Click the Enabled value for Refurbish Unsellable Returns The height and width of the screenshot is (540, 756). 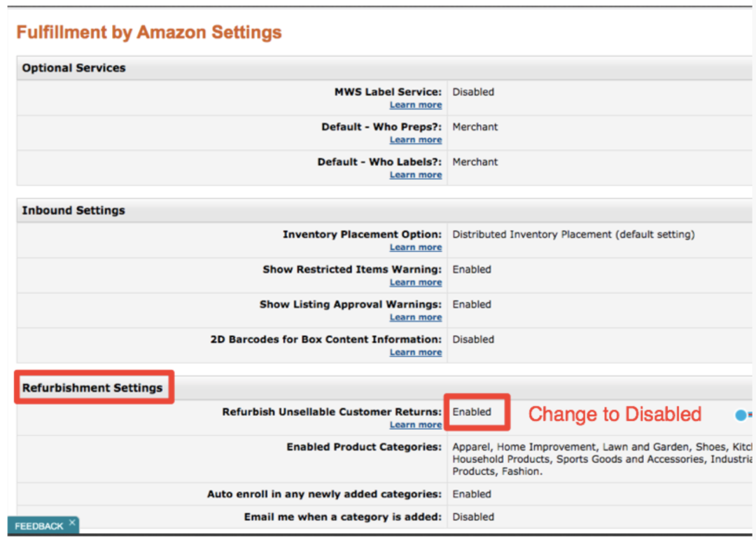(472, 412)
